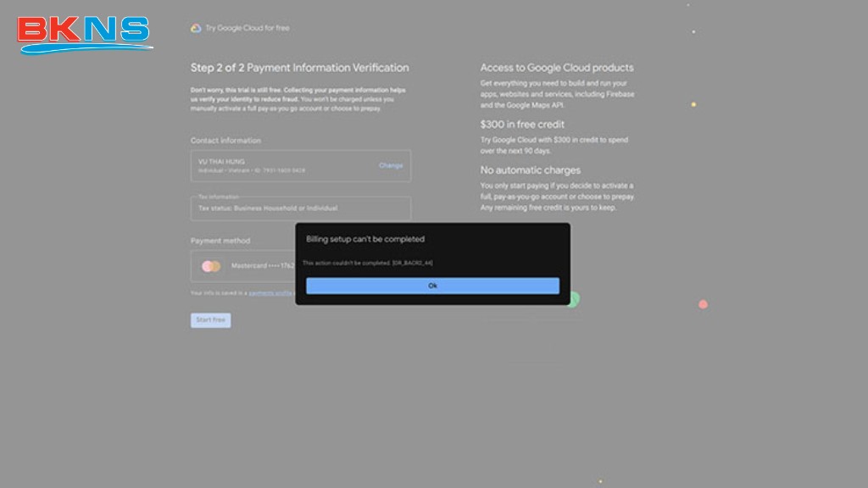Click the 'Access to Google Cloud products' heading
Image resolution: width=868 pixels, height=488 pixels.
[556, 68]
